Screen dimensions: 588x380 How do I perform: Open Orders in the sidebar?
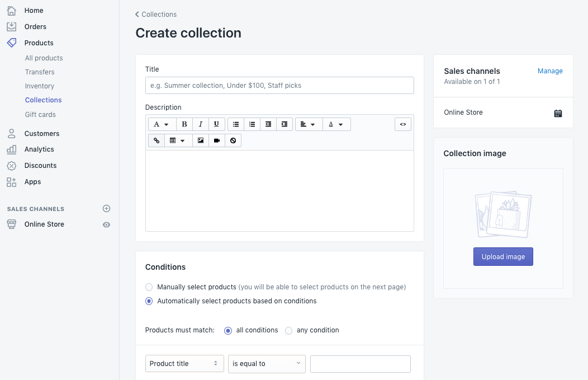pyautogui.click(x=35, y=27)
